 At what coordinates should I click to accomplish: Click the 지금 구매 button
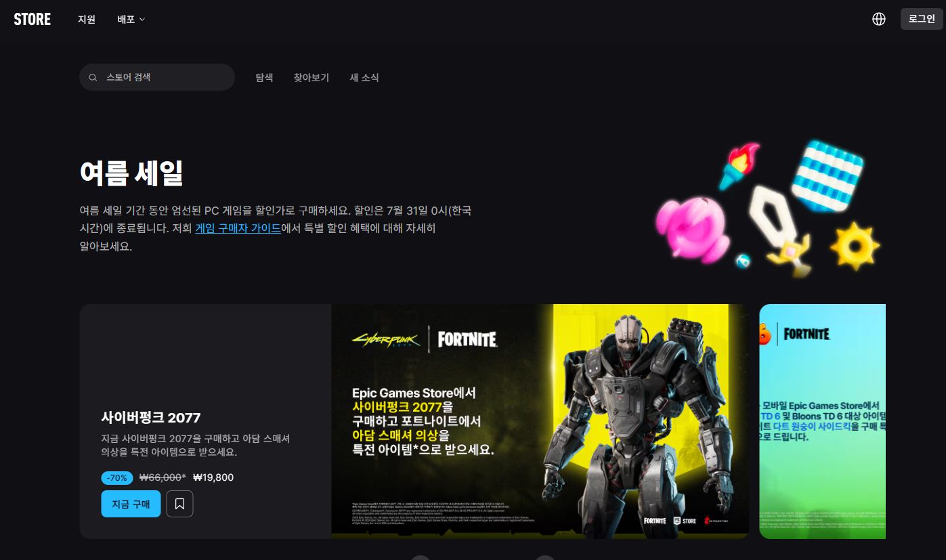131,504
